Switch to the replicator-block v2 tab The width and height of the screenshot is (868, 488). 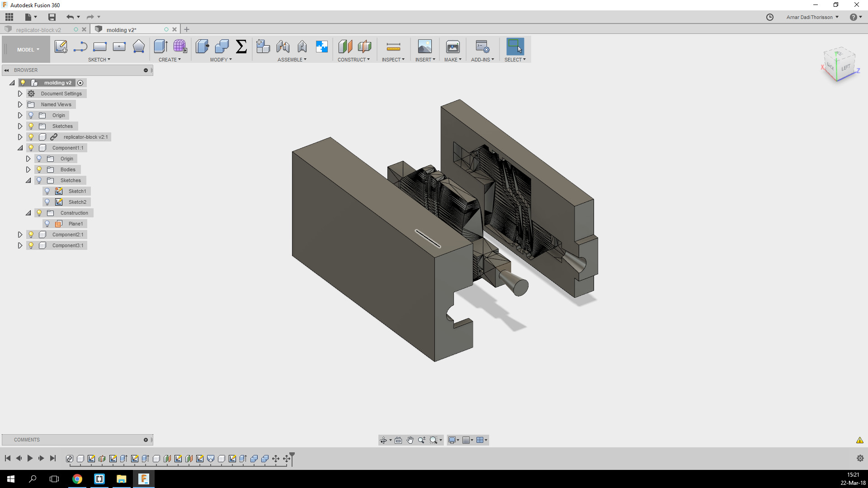click(38, 30)
